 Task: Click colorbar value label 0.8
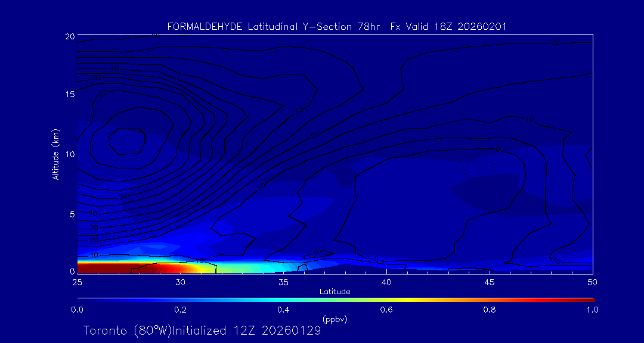coord(490,310)
